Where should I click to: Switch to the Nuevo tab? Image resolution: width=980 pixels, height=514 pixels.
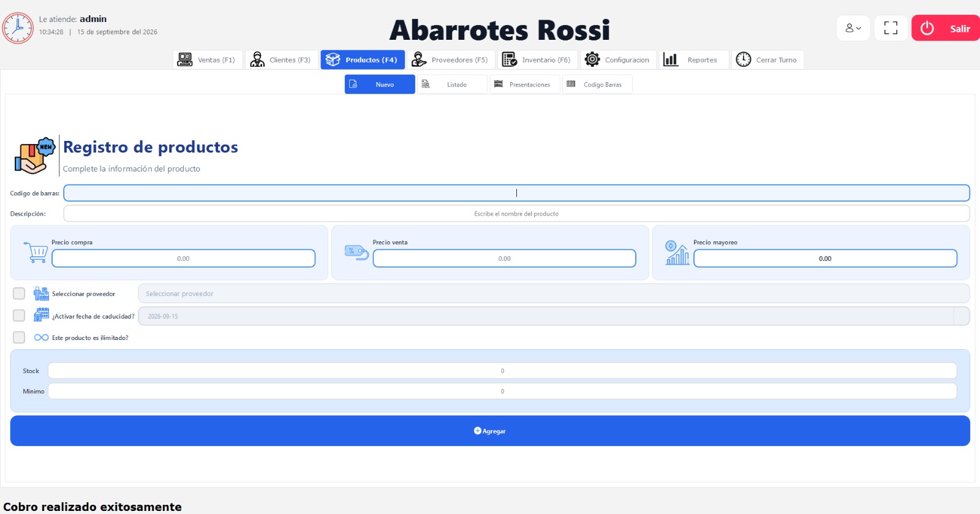pyautogui.click(x=380, y=85)
